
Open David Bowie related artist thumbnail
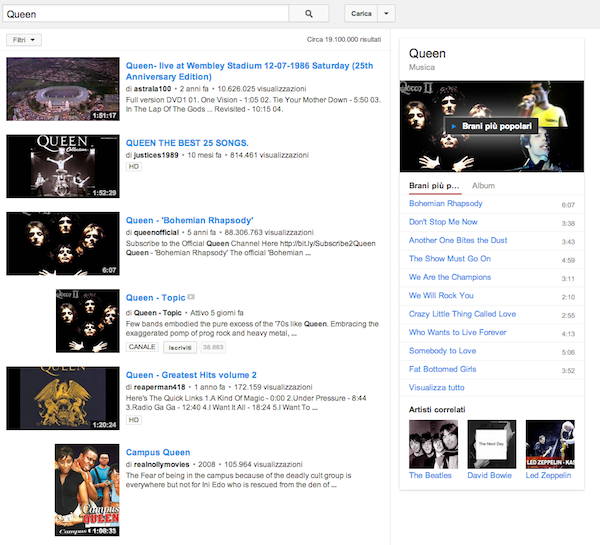tap(492, 444)
